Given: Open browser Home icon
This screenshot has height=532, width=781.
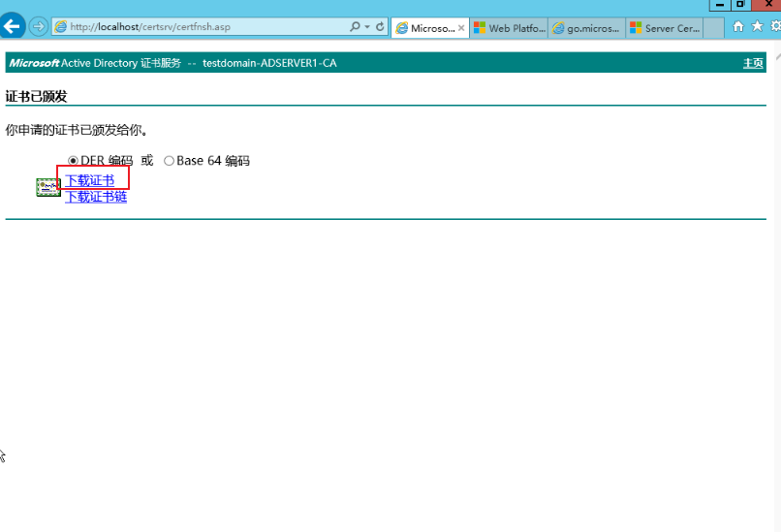Looking at the screenshot, I should [738, 26].
